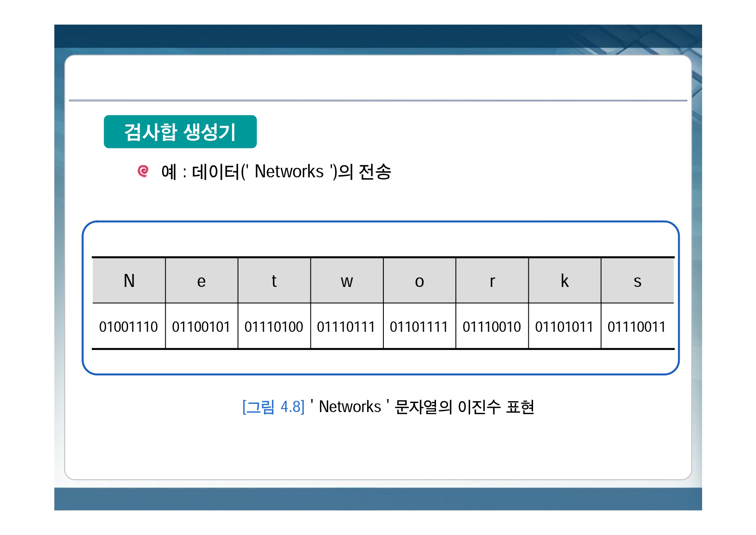Select the table header cell 'N'

point(129,281)
